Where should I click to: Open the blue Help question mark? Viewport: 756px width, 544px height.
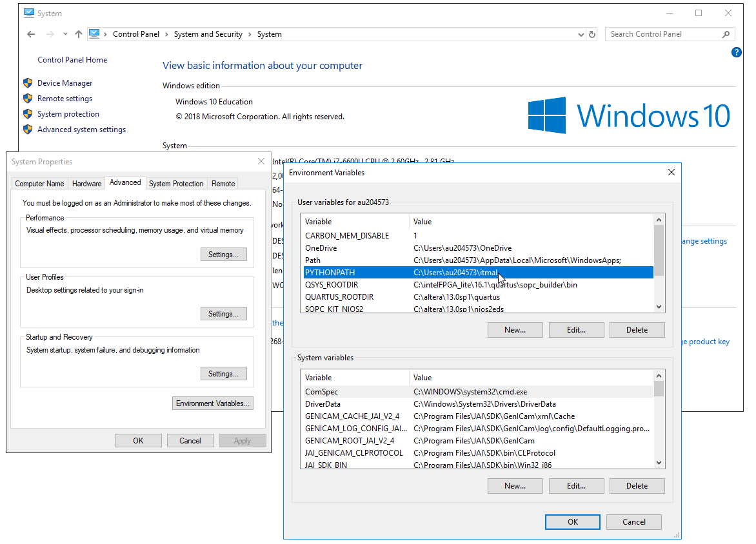[x=736, y=52]
